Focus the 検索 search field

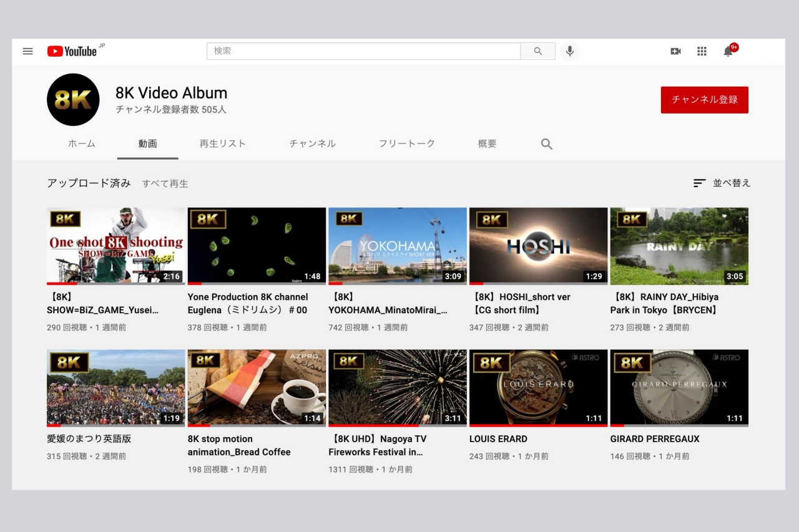coord(363,51)
